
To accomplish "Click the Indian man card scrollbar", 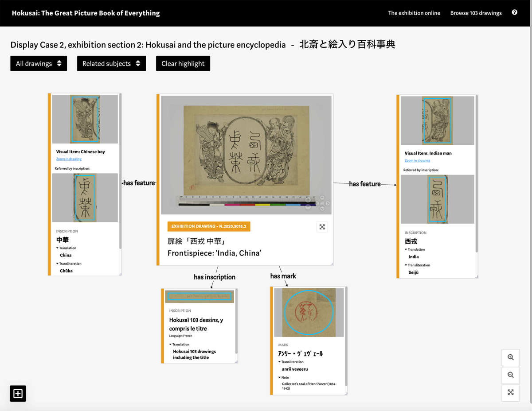I will pyautogui.click(x=477, y=174).
